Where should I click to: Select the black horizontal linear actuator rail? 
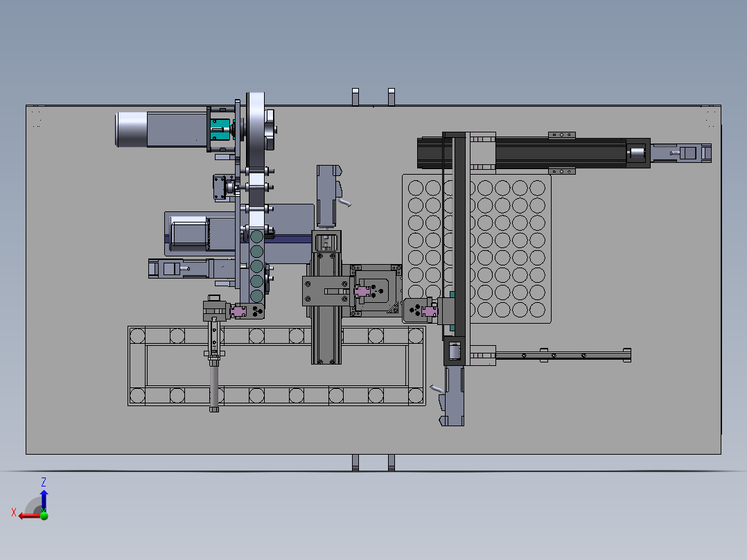534,153
